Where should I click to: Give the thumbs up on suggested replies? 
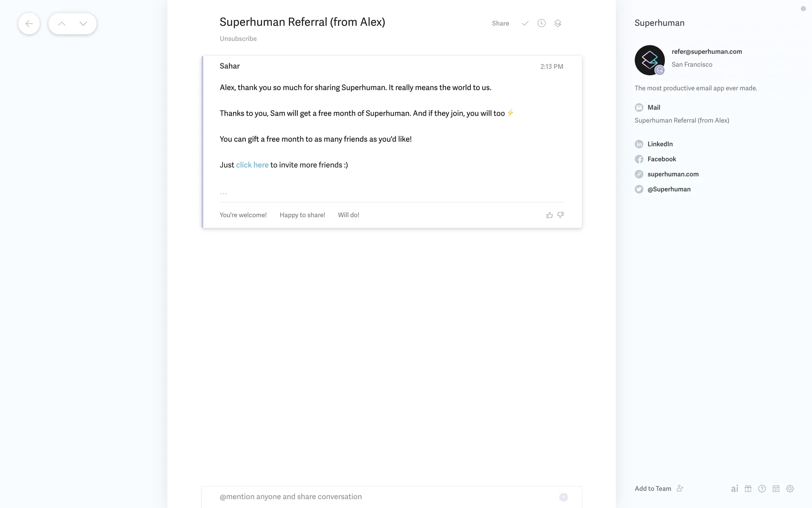549,215
